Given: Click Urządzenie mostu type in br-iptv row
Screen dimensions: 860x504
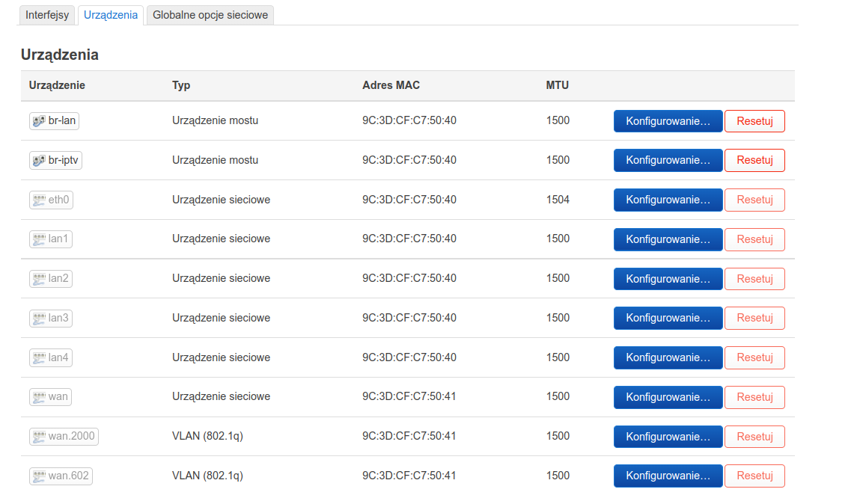Looking at the screenshot, I should click(x=215, y=160).
